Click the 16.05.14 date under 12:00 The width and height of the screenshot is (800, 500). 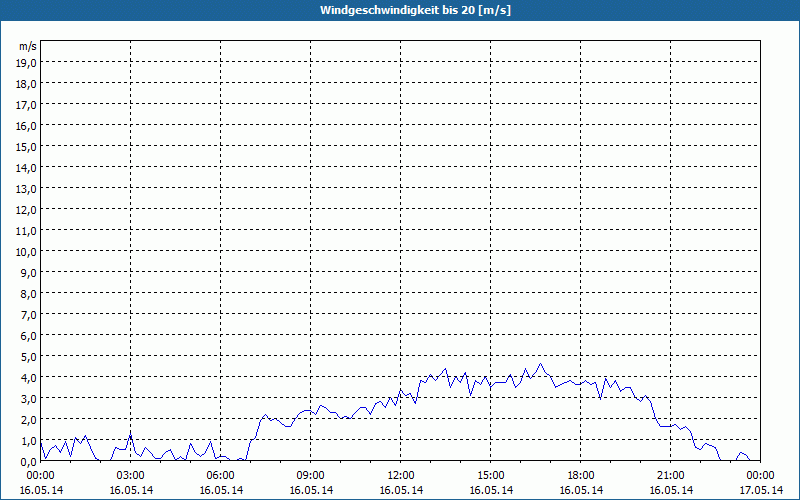[x=401, y=490]
